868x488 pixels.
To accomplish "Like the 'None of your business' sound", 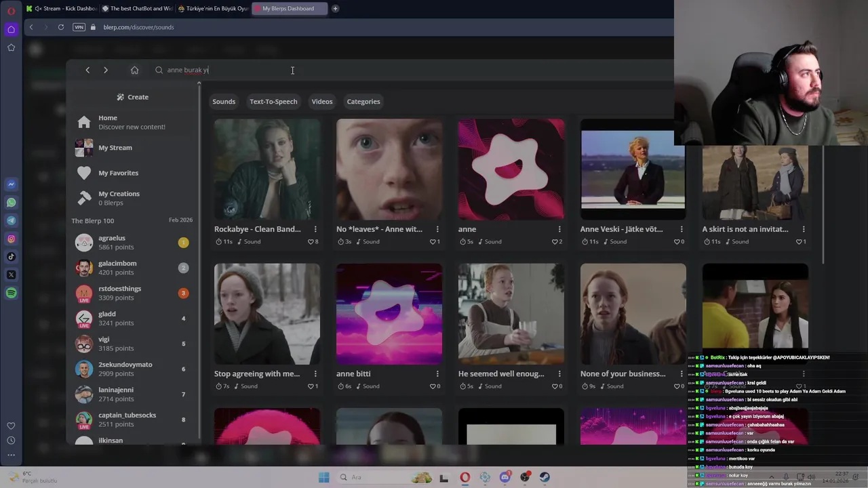I will [677, 386].
